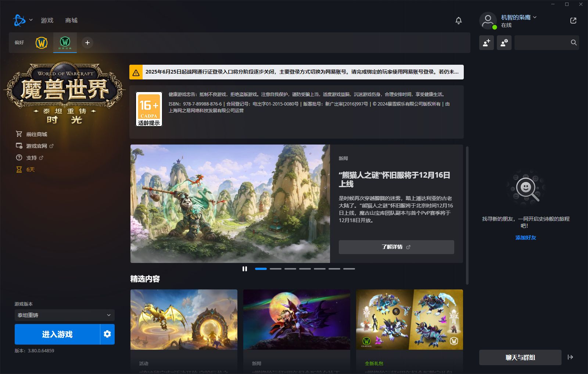Click the 版本: 3.80.0.64859 version text
This screenshot has height=374, width=588.
point(35,351)
